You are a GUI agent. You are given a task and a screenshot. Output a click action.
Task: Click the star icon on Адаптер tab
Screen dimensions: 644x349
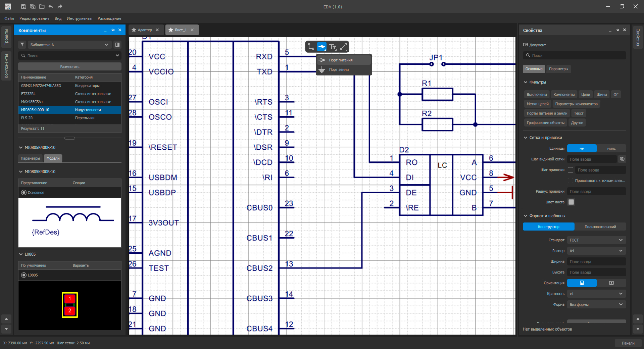tap(134, 30)
